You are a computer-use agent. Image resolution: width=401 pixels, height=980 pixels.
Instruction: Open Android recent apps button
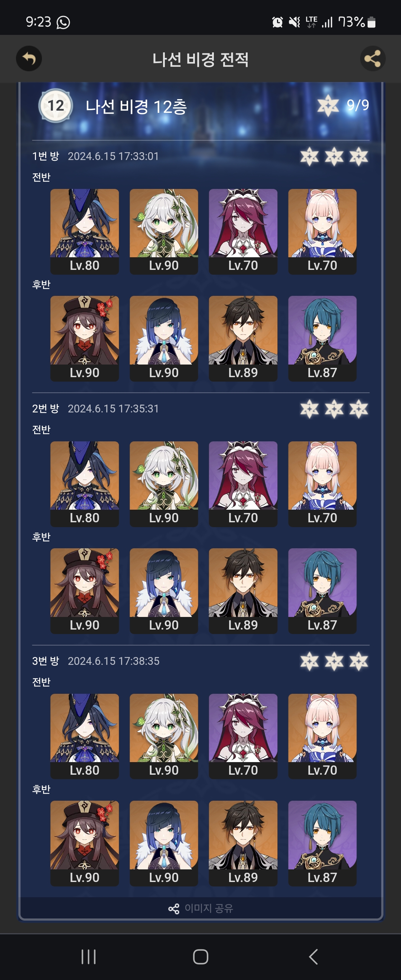click(88, 957)
